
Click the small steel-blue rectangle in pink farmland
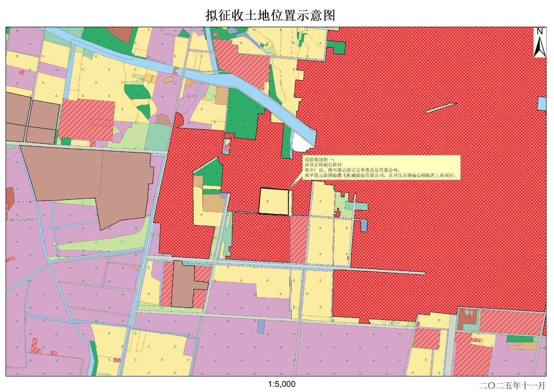[261, 327]
